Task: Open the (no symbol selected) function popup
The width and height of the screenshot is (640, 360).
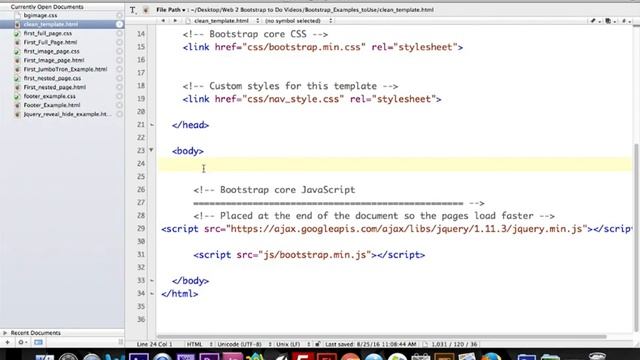Action: coord(298,20)
